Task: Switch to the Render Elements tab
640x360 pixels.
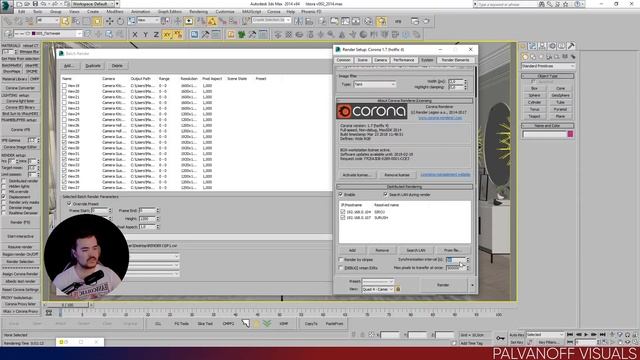Action: [x=456, y=60]
